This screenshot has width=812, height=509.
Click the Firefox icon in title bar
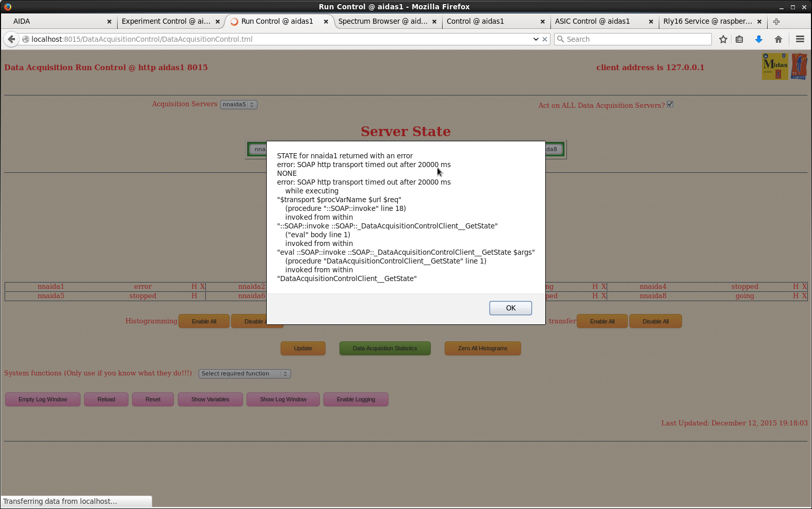pos(7,7)
